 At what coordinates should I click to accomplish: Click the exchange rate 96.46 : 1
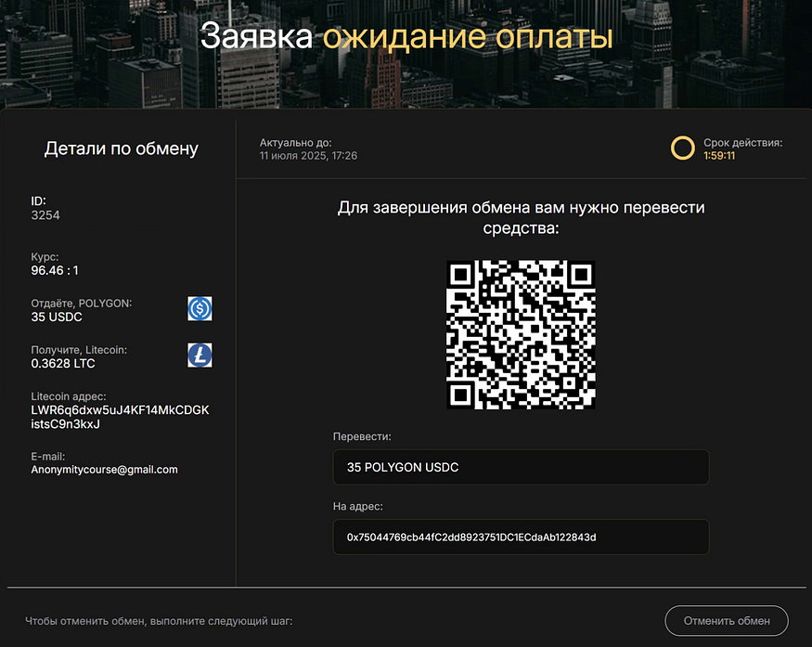pyautogui.click(x=55, y=270)
